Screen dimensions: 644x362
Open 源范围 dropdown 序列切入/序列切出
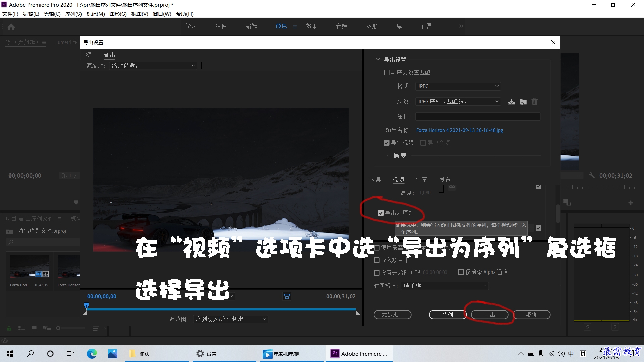[x=230, y=319]
